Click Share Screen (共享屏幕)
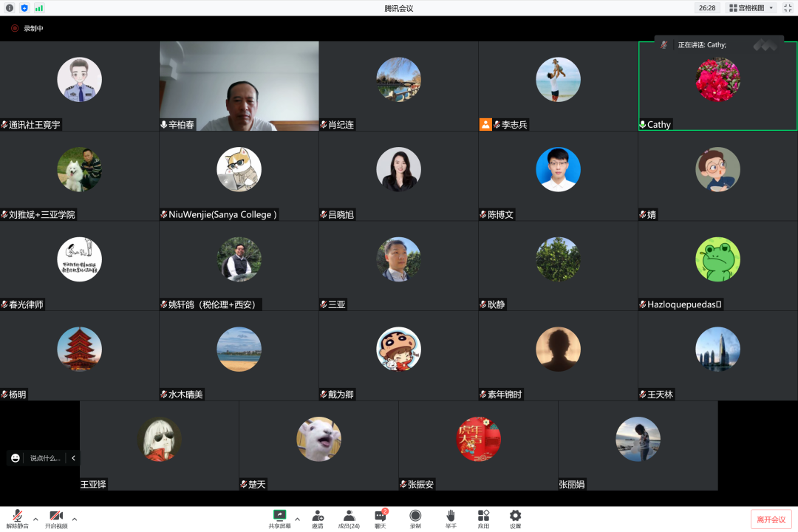This screenshot has width=798, height=532. click(x=279, y=517)
